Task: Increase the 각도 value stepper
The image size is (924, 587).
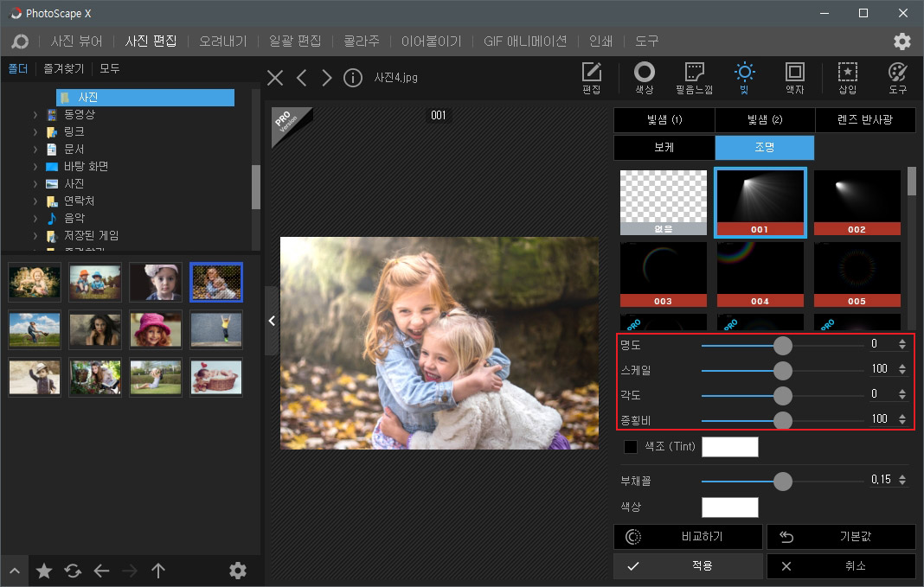Action: [x=902, y=391]
